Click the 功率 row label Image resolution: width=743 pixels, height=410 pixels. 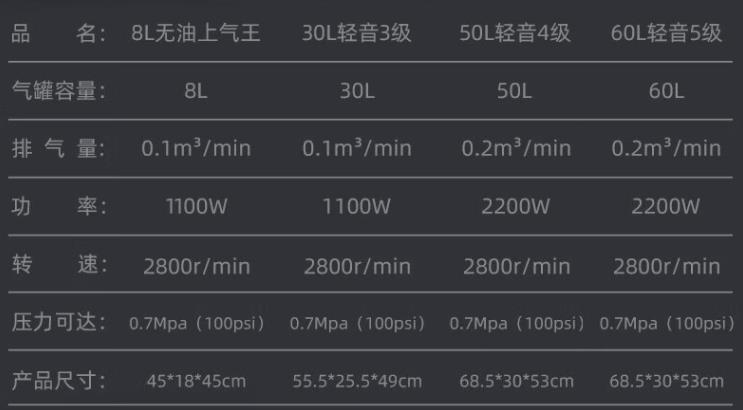[59, 207]
